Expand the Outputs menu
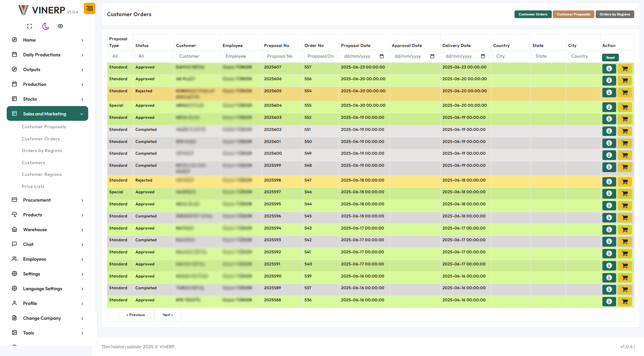The image size is (644, 356). (x=47, y=69)
